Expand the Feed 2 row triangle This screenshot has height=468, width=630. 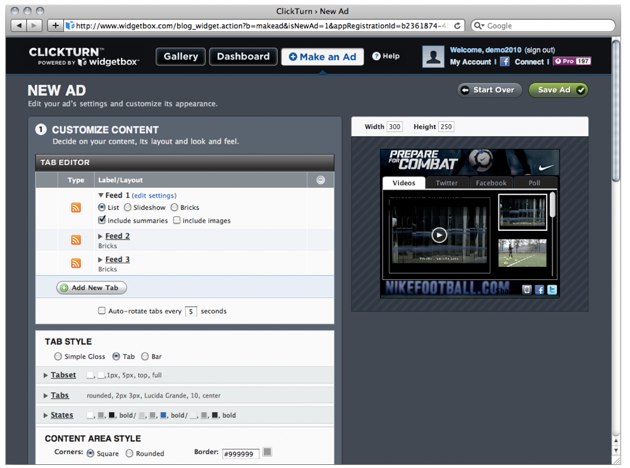coord(100,236)
